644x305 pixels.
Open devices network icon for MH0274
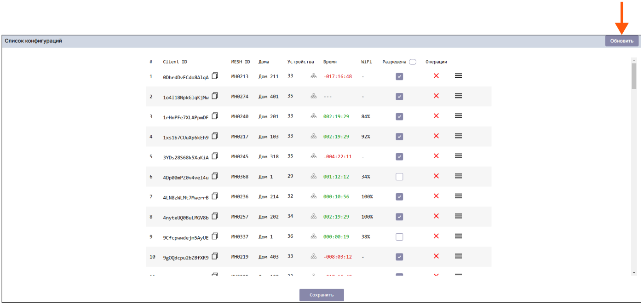[x=314, y=96]
